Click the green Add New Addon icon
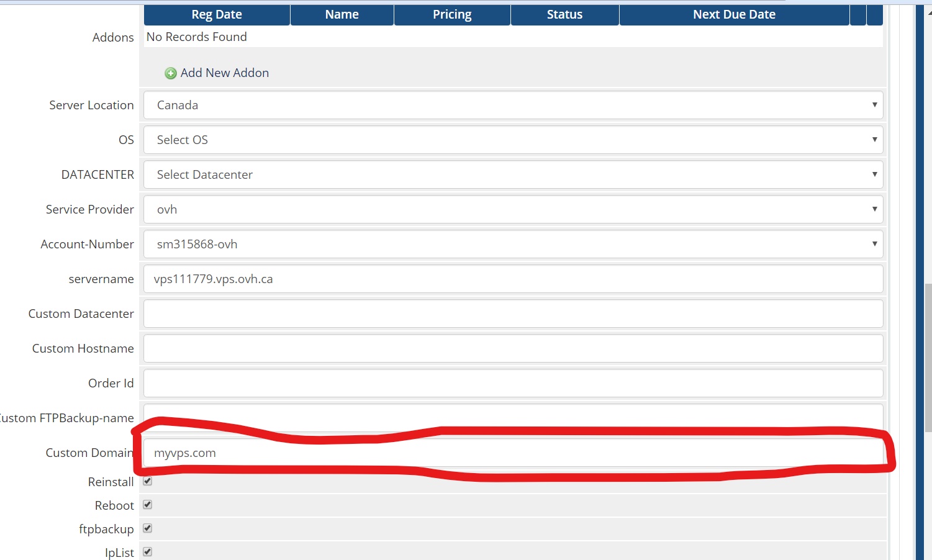 (170, 73)
